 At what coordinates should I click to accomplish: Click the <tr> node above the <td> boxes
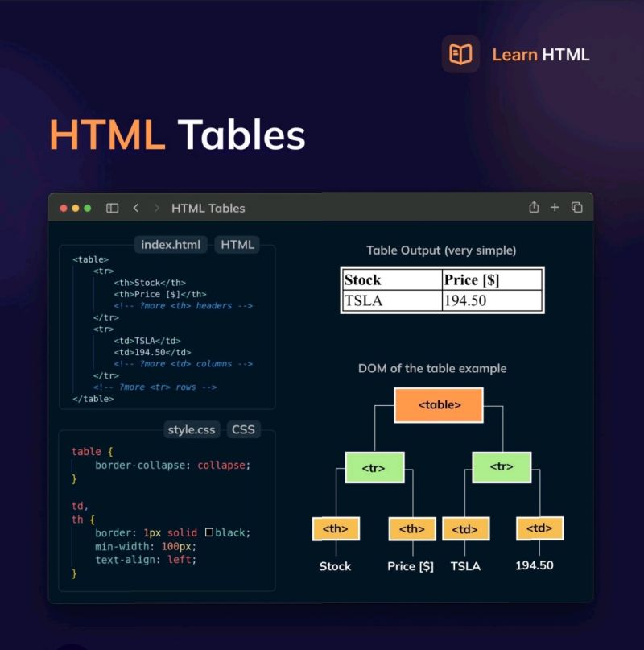coord(502,467)
